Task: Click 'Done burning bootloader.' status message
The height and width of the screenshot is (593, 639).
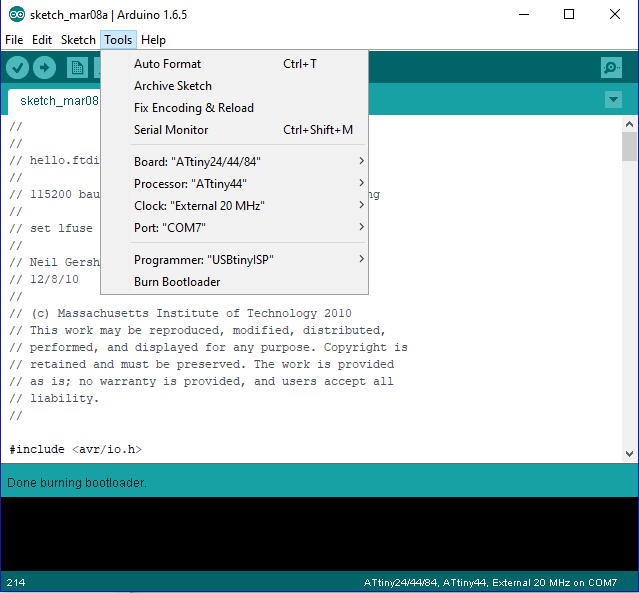Action: tap(77, 483)
